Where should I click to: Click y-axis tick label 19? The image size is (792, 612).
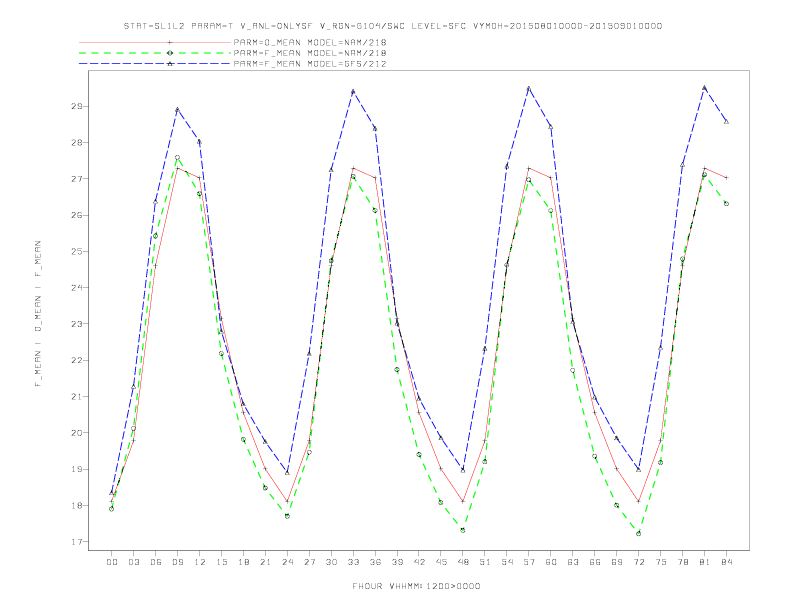click(77, 469)
